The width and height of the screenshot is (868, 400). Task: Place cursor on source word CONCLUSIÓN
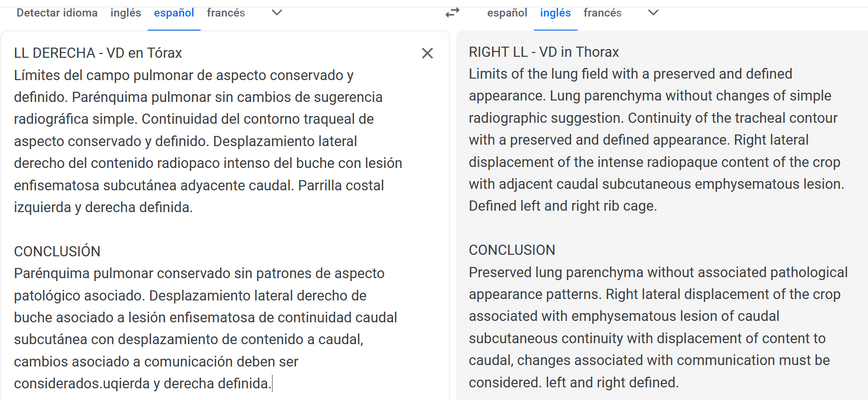[57, 251]
